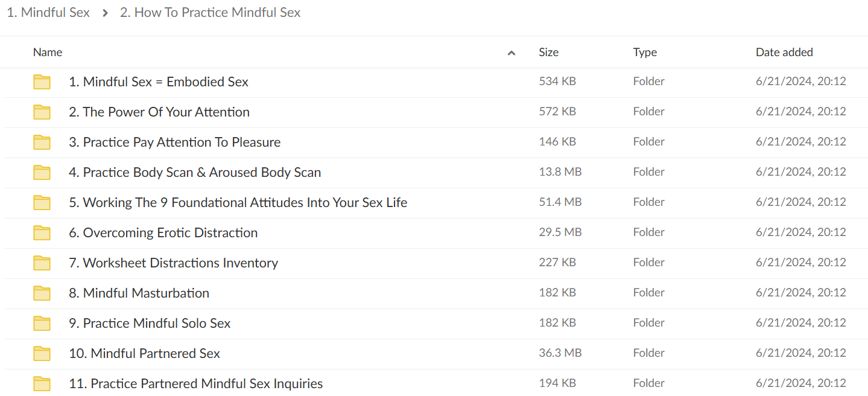Screen dimensions: 868x396
Task: Open the 8. Mindful Masturbation folder name
Action: [139, 293]
